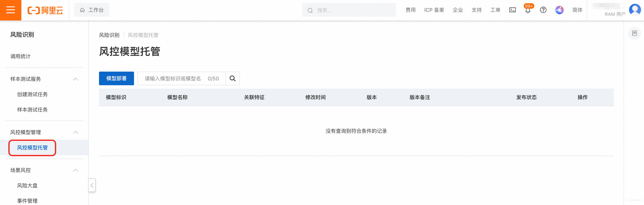The height and width of the screenshot is (205, 644).
Task: Open the 风险识别 breadcrumb link
Action: [x=109, y=35]
